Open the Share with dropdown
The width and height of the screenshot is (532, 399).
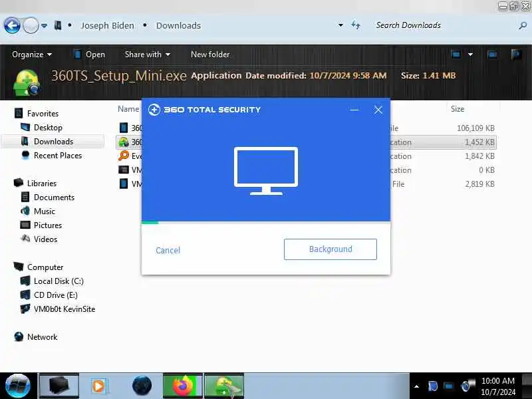click(148, 55)
